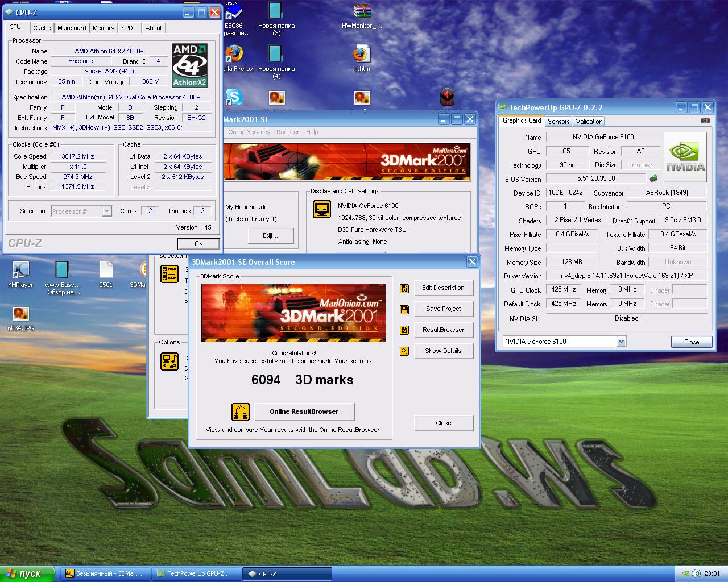Click the Save Project floppy disk icon
This screenshot has width=728, height=582.
pyautogui.click(x=404, y=309)
